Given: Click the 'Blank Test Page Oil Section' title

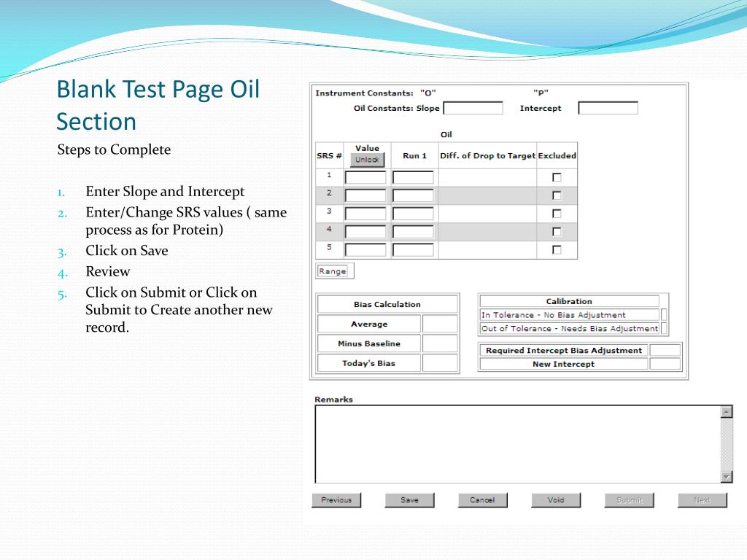Looking at the screenshot, I should (158, 105).
